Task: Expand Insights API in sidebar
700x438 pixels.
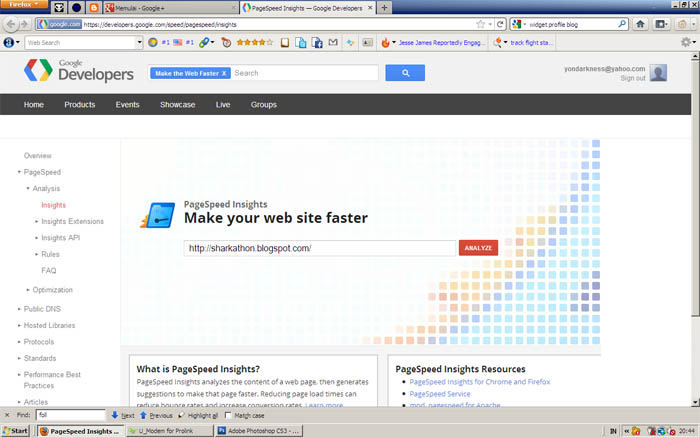Action: (x=37, y=238)
